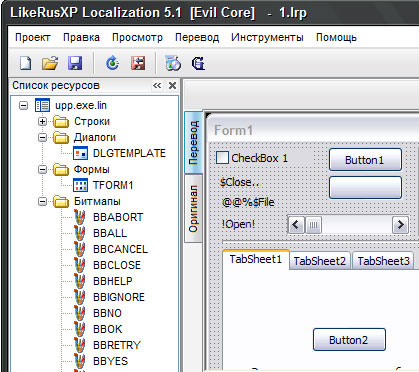Open the Правка menu
Screen dimensions: 419x372
coord(81,37)
